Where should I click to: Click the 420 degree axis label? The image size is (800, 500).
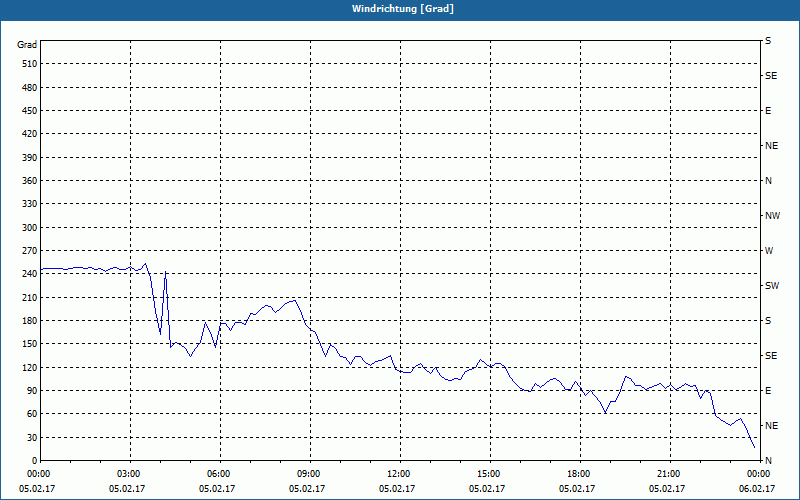point(30,134)
